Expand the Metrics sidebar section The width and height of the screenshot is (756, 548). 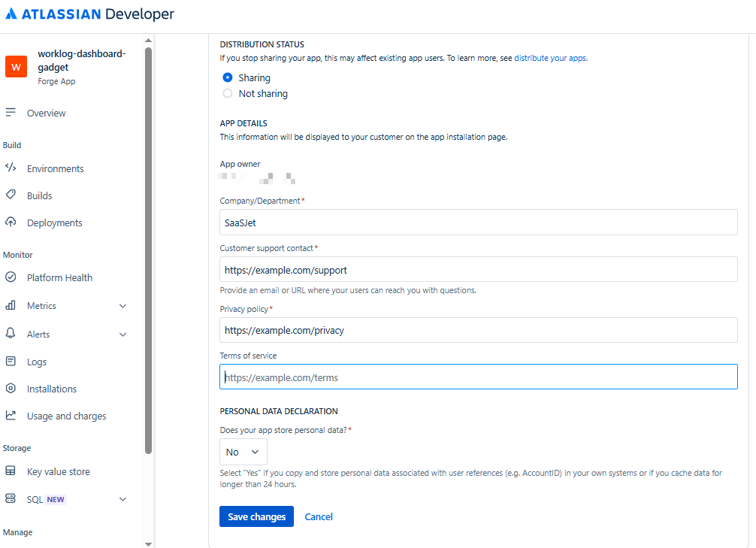[122, 306]
